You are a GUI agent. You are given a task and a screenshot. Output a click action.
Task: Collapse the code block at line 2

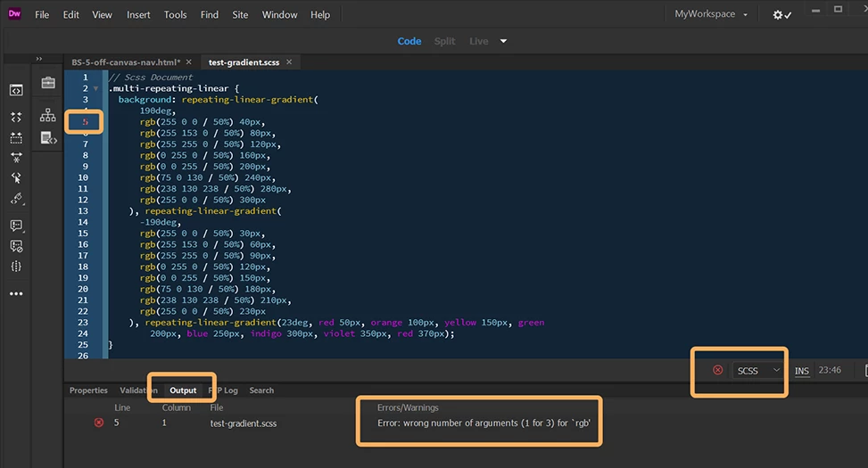pyautogui.click(x=95, y=88)
